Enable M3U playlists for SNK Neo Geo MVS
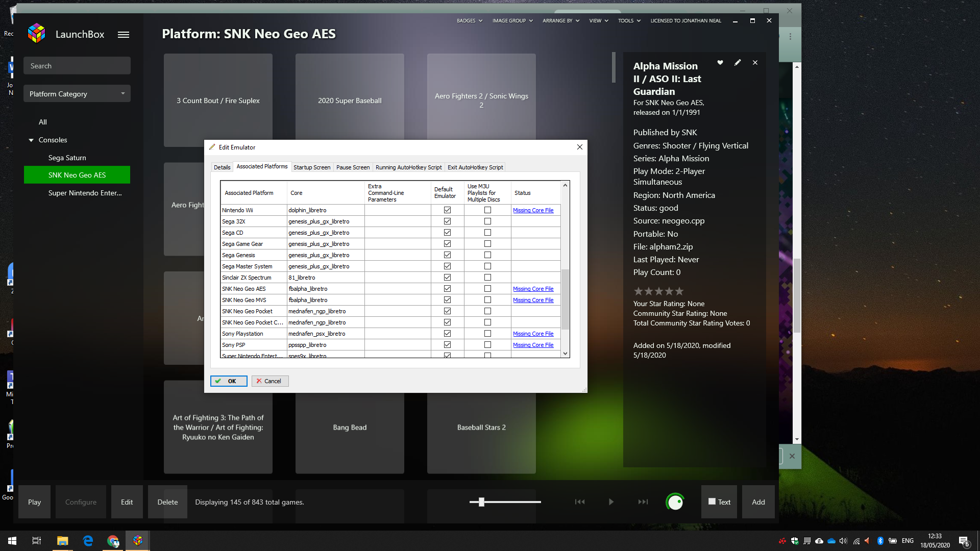 pyautogui.click(x=487, y=300)
